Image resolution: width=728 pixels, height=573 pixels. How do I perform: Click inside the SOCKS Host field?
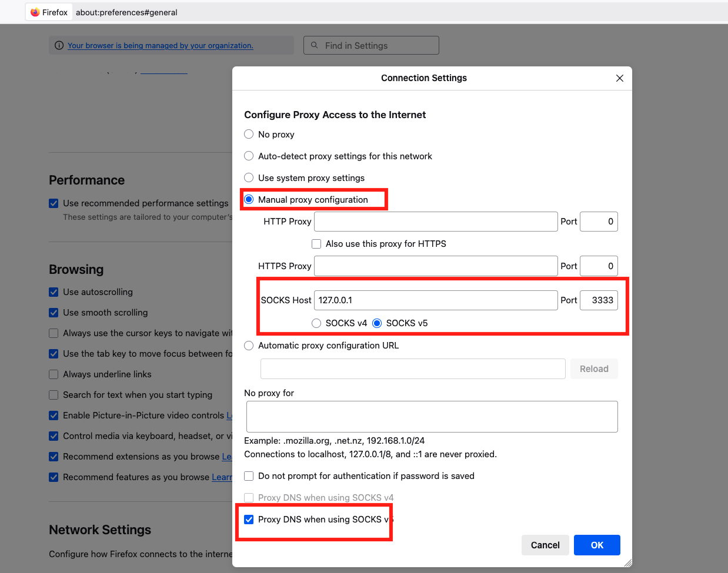[x=435, y=300]
